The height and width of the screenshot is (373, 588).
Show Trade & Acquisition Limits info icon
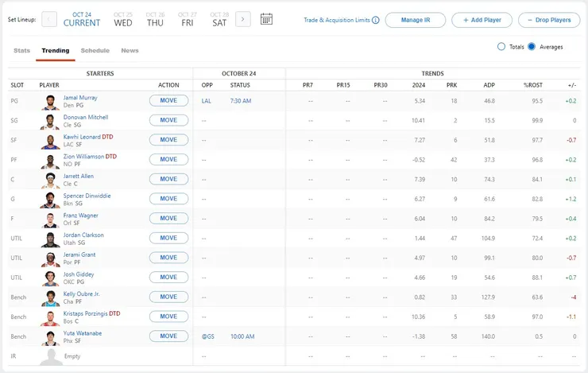tap(376, 20)
